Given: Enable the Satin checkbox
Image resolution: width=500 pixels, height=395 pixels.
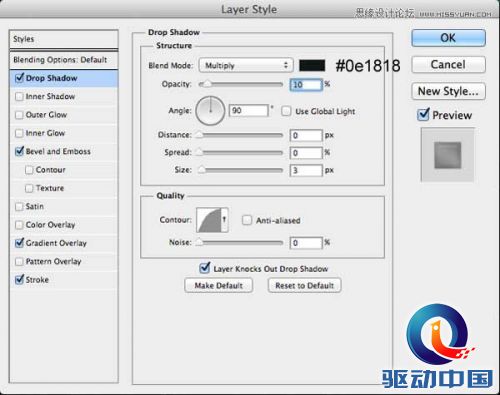Looking at the screenshot, I should (x=19, y=207).
